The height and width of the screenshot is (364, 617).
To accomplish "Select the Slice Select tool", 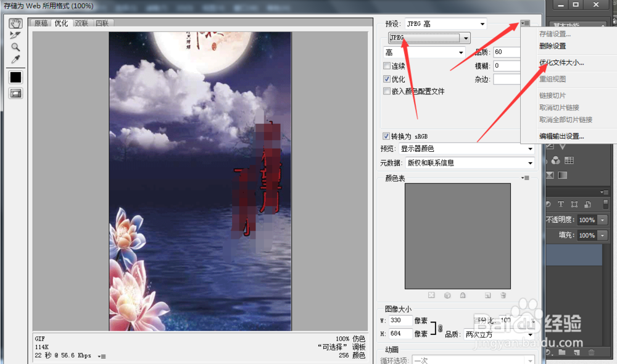I will (x=15, y=35).
